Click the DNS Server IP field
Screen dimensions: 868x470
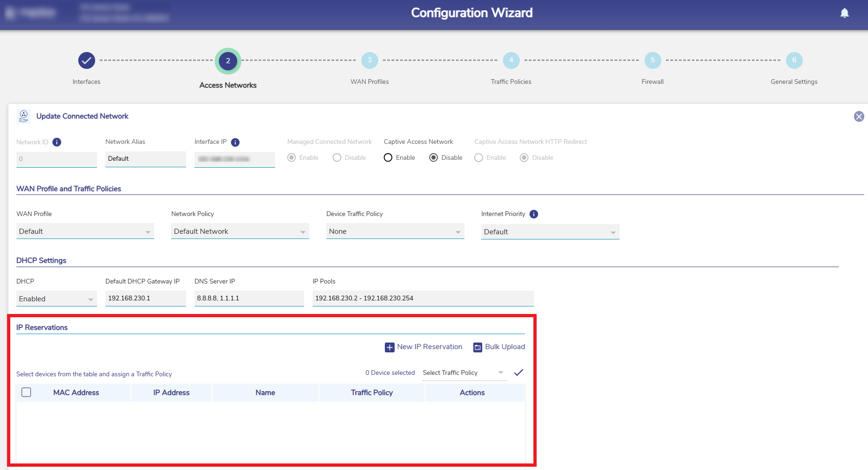tap(249, 298)
